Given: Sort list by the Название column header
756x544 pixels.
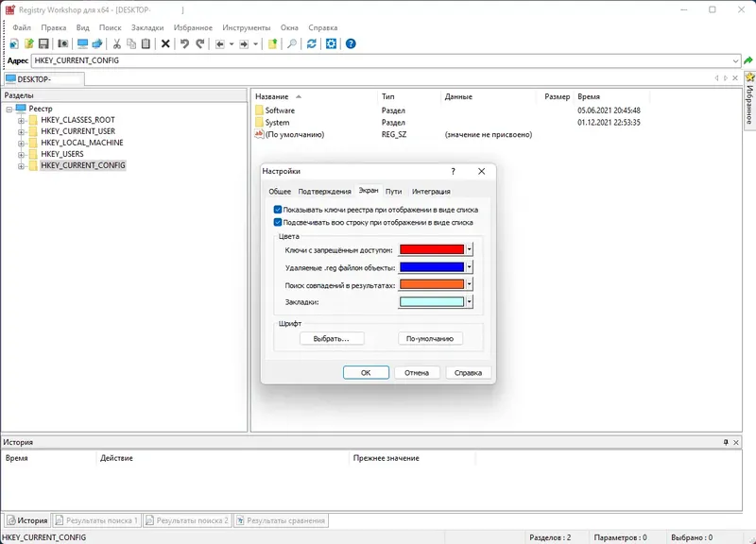Looking at the screenshot, I should click(x=271, y=96).
